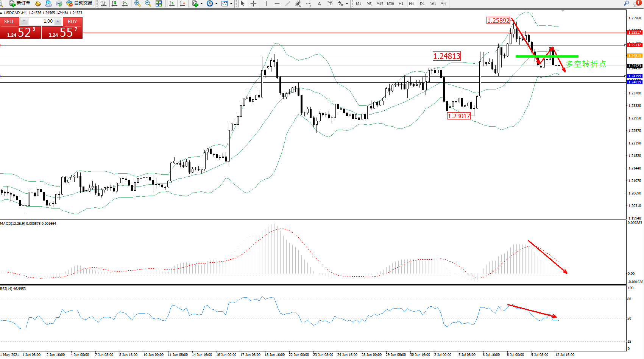Toggle AutoTrading (自动交易) button
The image size is (644, 359).
click(79, 3)
